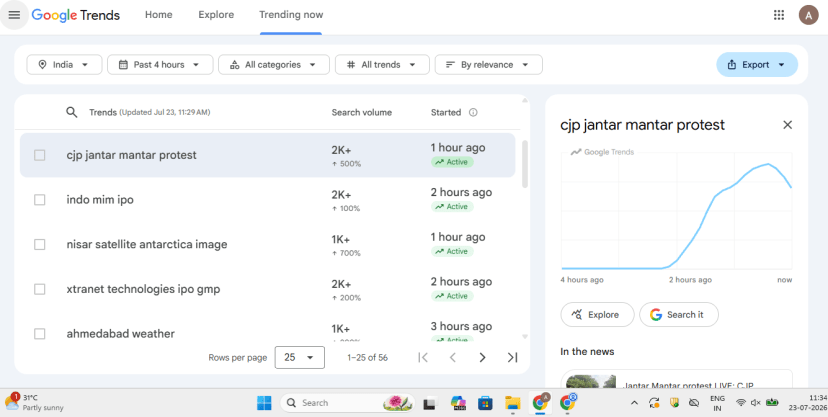
Task: Click the Google Trends logo
Action: tap(76, 15)
